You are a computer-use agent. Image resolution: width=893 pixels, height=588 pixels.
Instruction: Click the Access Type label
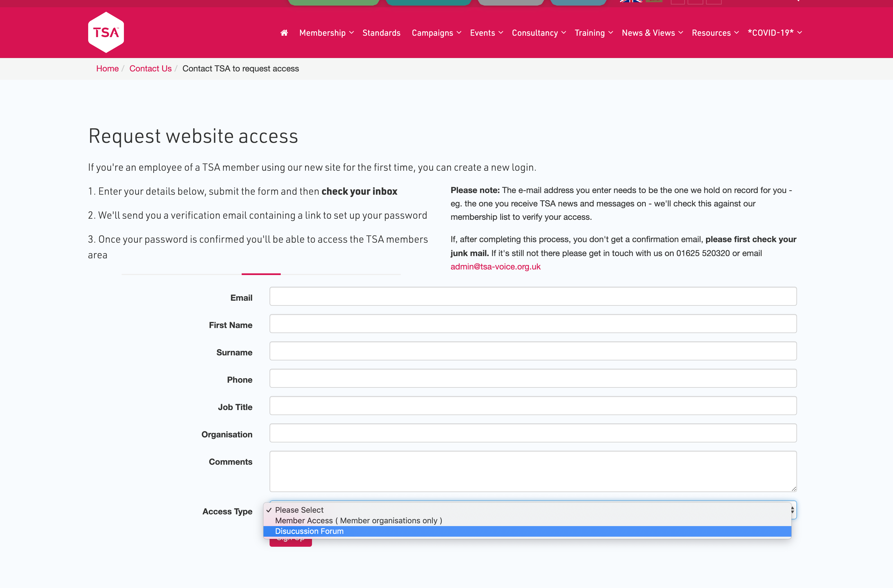[227, 512]
